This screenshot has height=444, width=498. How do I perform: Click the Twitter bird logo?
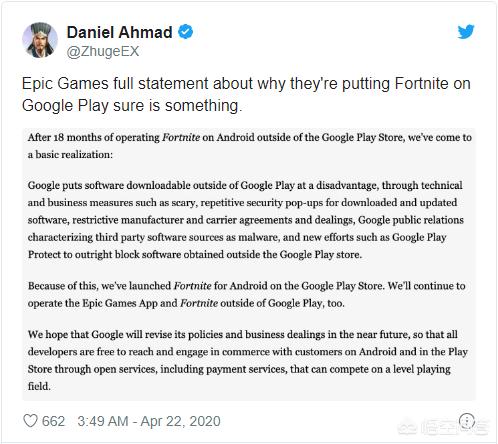[x=466, y=32]
